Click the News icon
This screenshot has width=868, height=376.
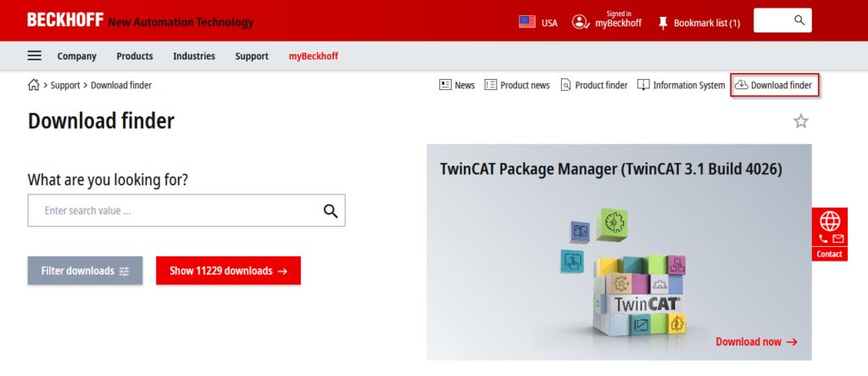pyautogui.click(x=445, y=85)
